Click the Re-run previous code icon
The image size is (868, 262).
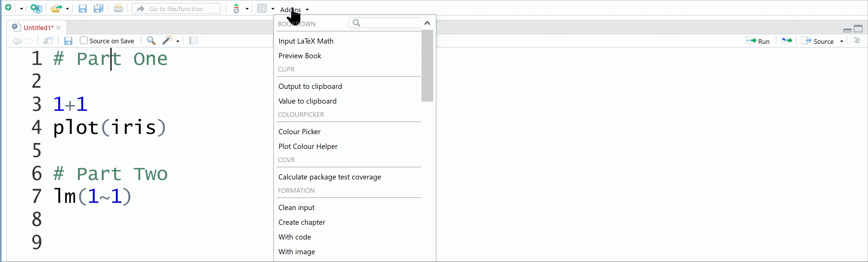[x=787, y=41]
